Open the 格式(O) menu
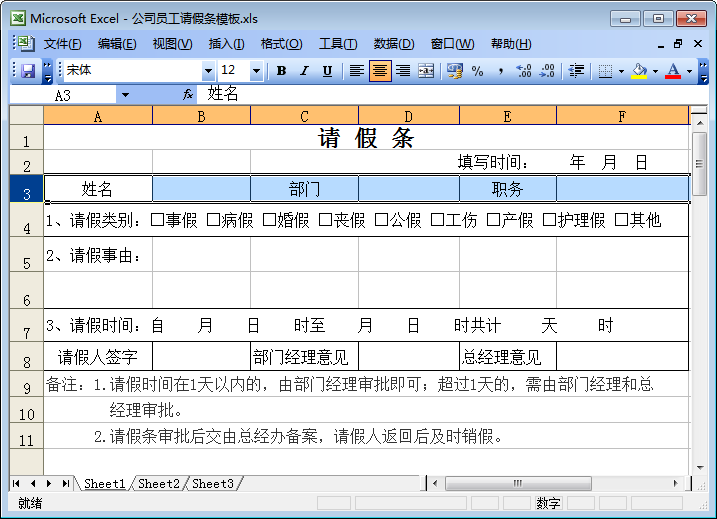This screenshot has width=717, height=519. click(x=281, y=44)
